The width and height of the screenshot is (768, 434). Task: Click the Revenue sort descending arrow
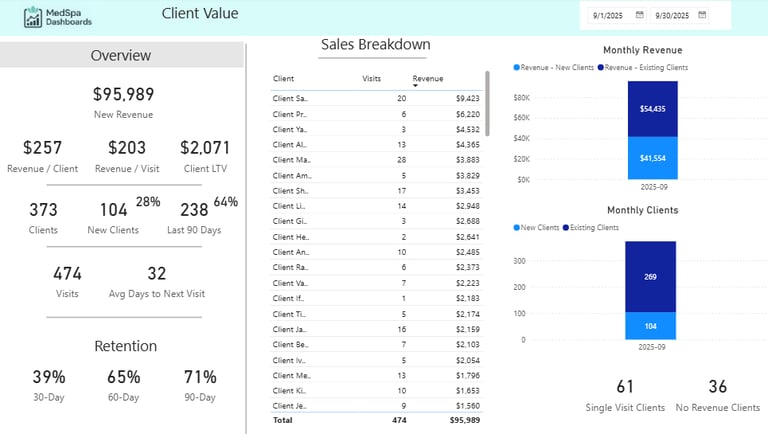coord(416,86)
